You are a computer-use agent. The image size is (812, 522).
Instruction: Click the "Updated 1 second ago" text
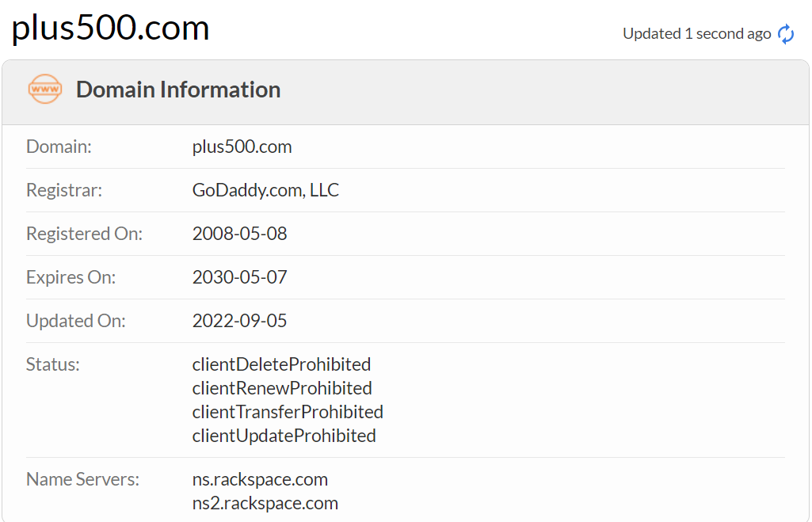click(x=696, y=33)
